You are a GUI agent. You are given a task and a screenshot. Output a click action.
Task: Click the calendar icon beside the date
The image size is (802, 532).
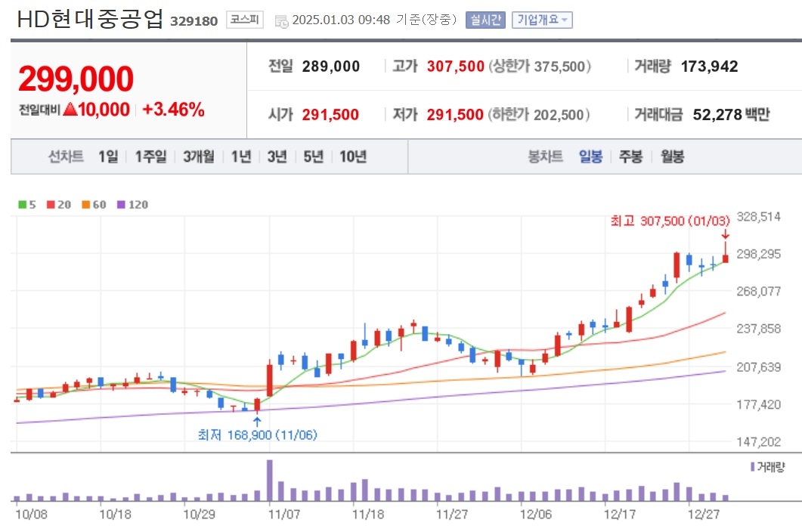tap(281, 21)
